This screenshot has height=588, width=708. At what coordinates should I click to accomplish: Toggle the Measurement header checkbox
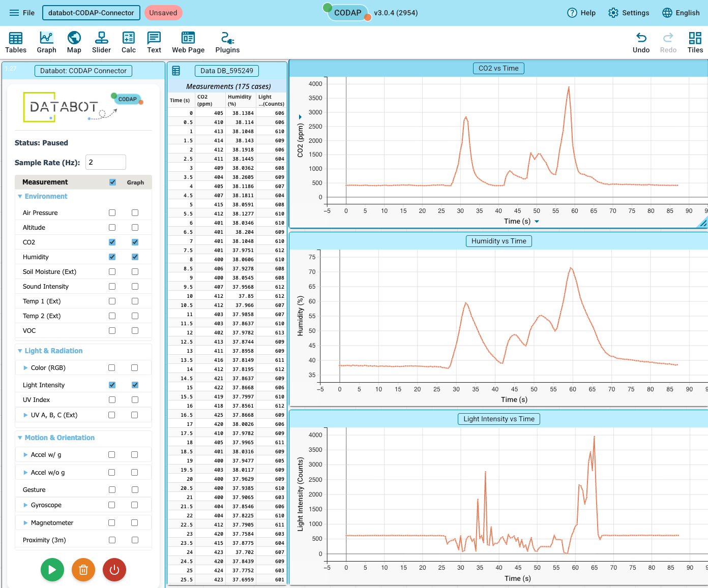tap(112, 182)
